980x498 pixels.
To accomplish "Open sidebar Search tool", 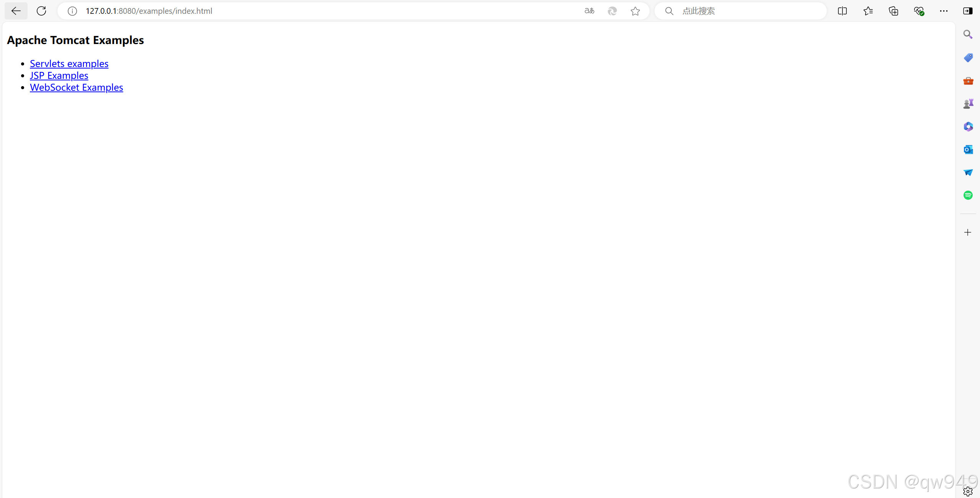I will (968, 34).
